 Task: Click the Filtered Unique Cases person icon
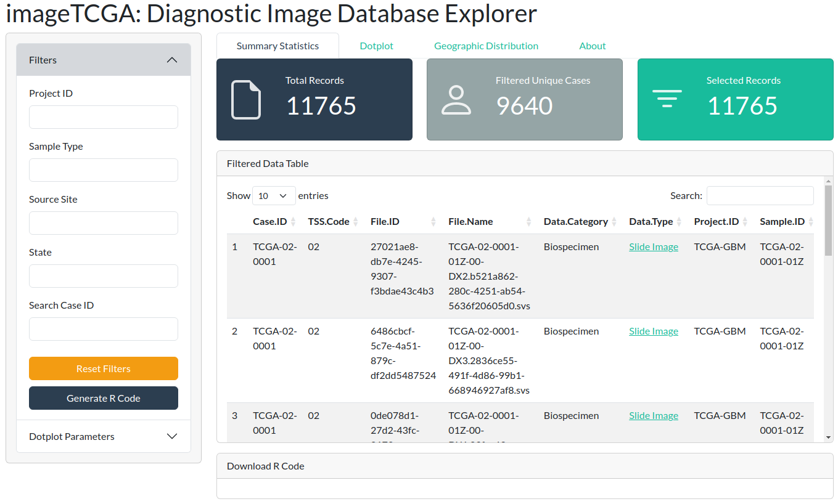pos(456,100)
